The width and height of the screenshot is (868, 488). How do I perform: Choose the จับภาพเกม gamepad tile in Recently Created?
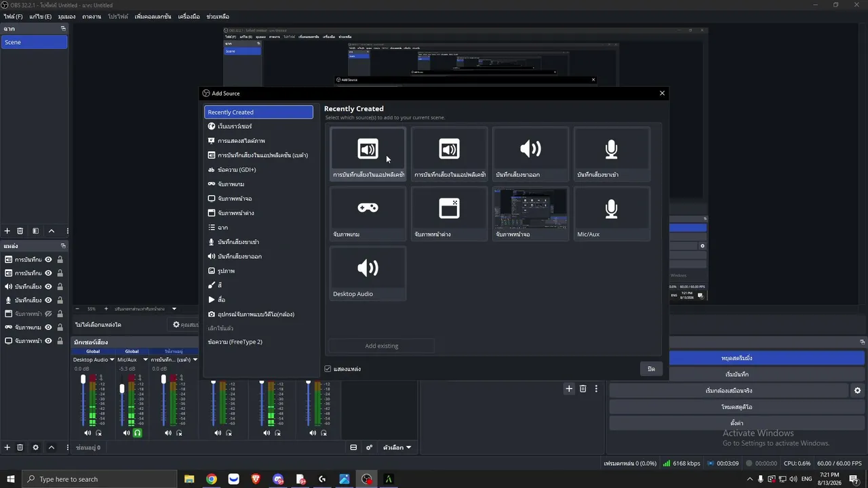click(368, 214)
